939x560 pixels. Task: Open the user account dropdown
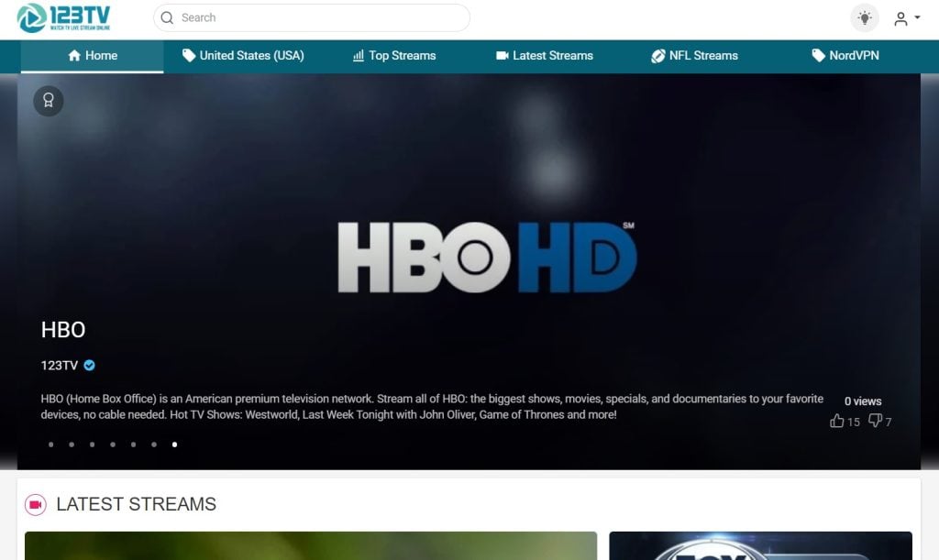coord(907,18)
